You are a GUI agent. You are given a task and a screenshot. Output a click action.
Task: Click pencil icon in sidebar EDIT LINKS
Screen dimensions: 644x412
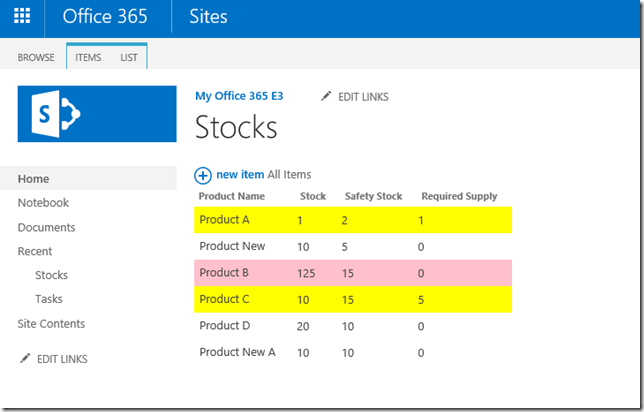coord(24,358)
